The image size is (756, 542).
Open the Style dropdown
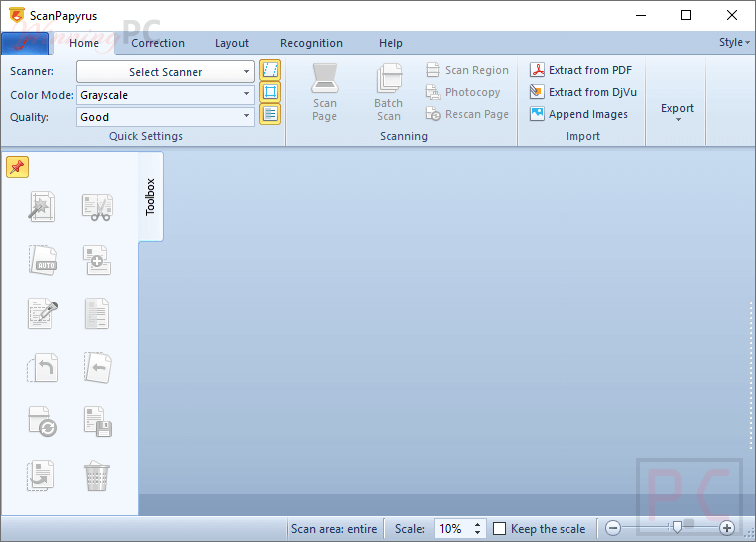734,43
